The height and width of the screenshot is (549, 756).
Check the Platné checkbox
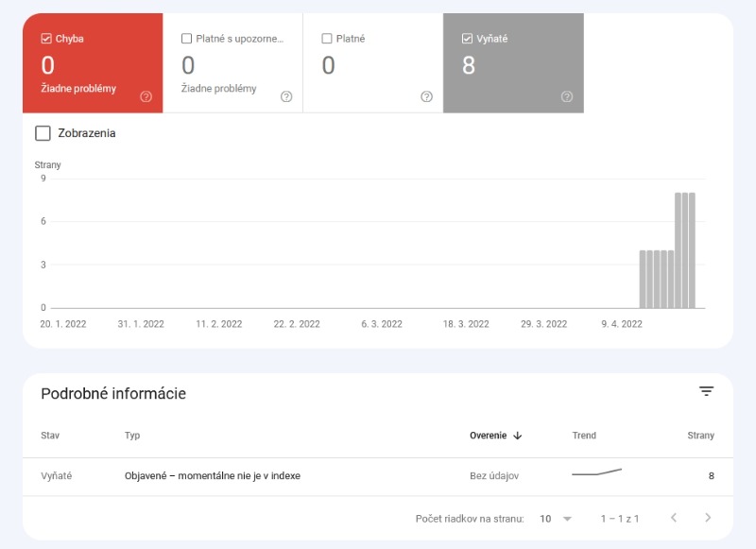327,39
